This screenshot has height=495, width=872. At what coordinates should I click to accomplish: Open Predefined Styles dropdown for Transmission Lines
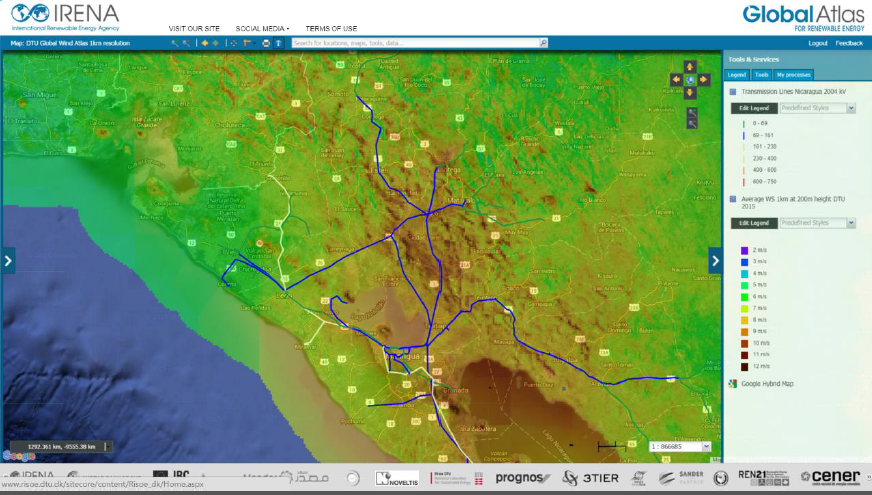tap(816, 107)
